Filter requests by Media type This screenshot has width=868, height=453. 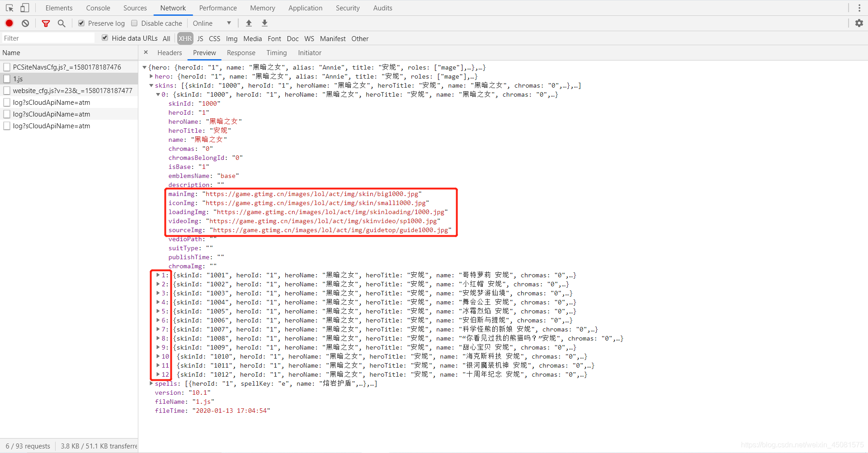point(253,38)
